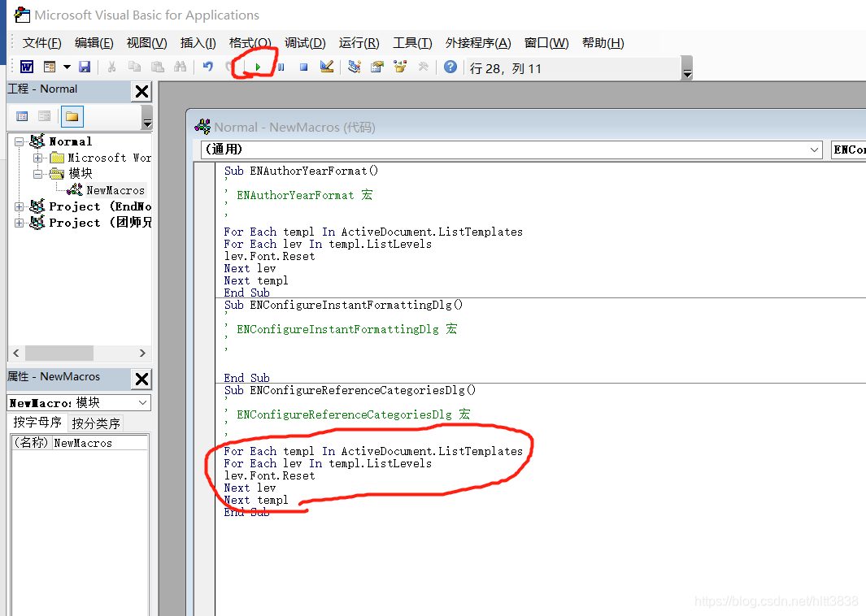The height and width of the screenshot is (616, 866).
Task: Select the NewMacros module in tree
Action: pos(115,190)
